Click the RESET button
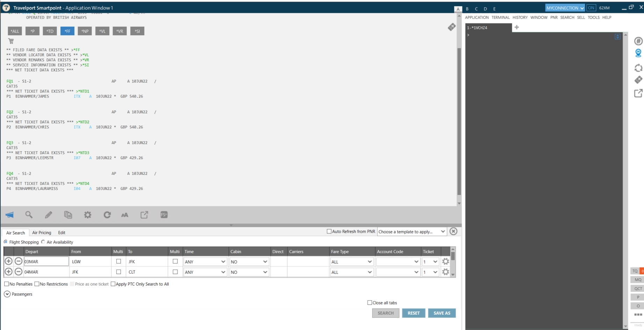This screenshot has width=644, height=330. click(x=413, y=313)
